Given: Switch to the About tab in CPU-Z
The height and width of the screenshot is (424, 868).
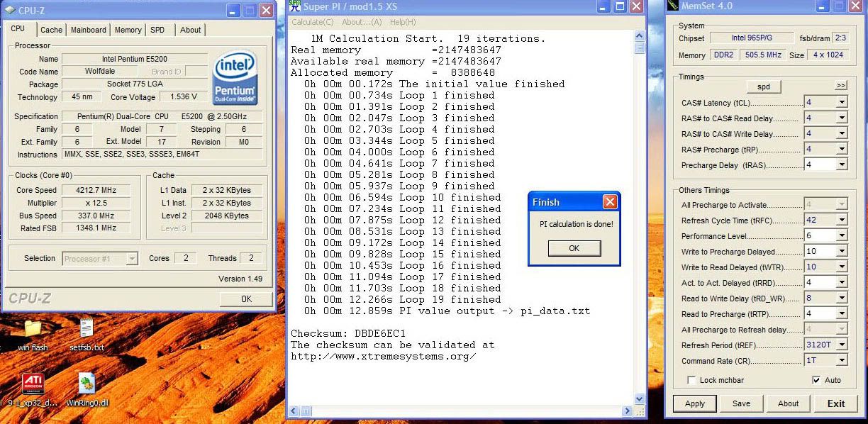Looking at the screenshot, I should click(x=190, y=30).
